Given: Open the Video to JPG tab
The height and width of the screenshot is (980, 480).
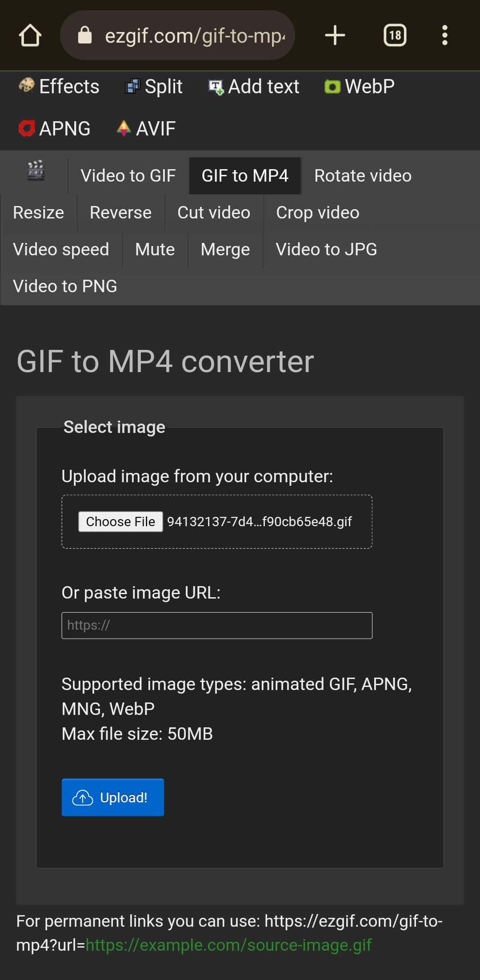Looking at the screenshot, I should point(326,250).
